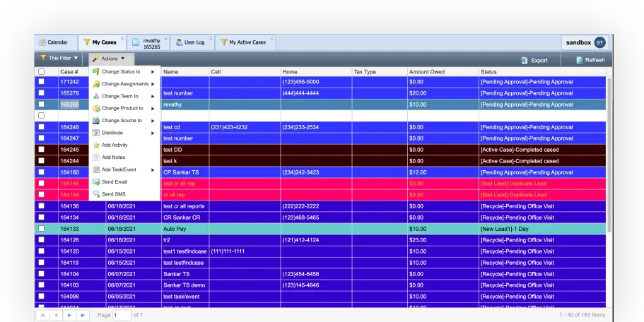Go to the previous page of results
Viewport: 644px width, 322px height.
click(56, 315)
